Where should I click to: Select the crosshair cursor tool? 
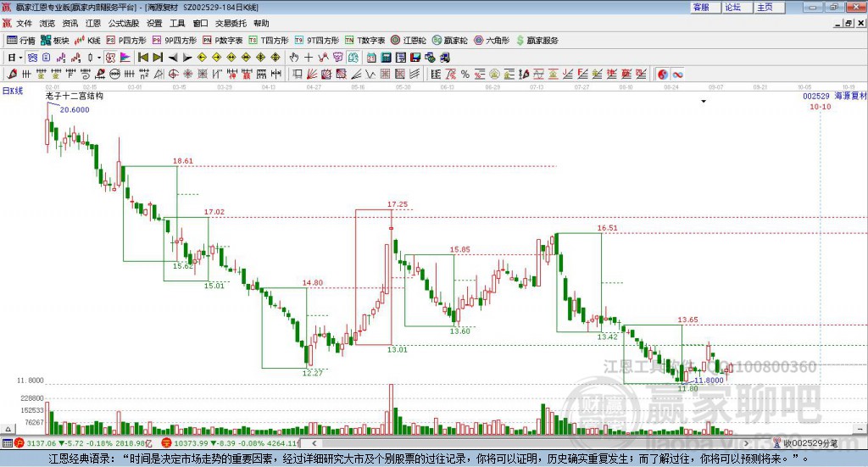pyautogui.click(x=309, y=58)
